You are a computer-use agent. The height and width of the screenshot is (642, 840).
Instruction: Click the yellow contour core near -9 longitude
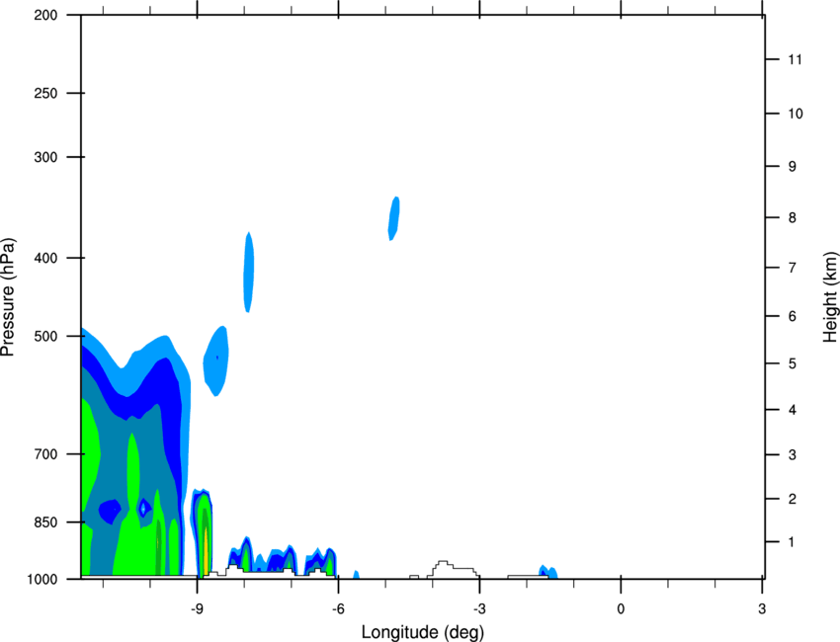coord(206,552)
